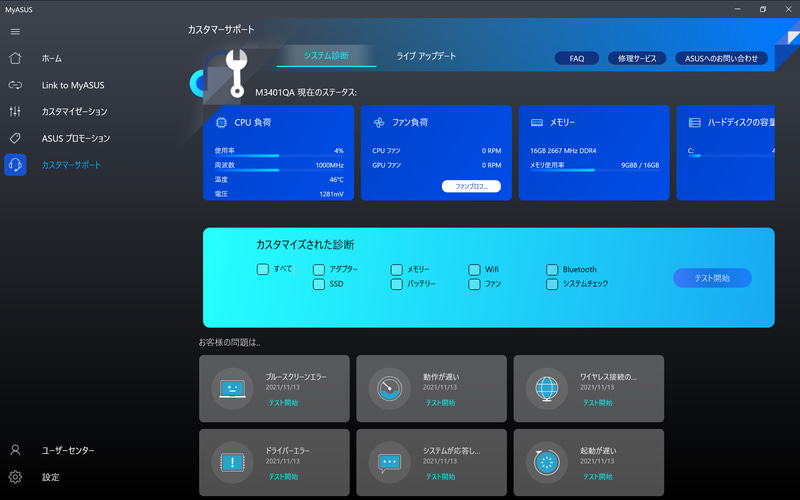Check the アダプター checkbox
This screenshot has width=800, height=500.
coord(318,269)
